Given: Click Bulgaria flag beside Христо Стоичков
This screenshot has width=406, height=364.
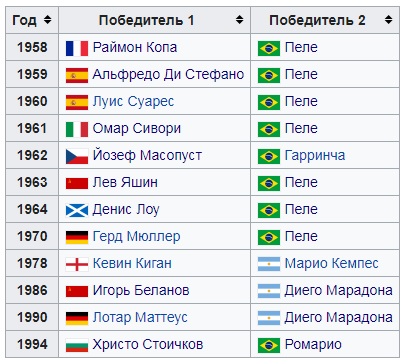Looking at the screenshot, I should coord(77,345).
